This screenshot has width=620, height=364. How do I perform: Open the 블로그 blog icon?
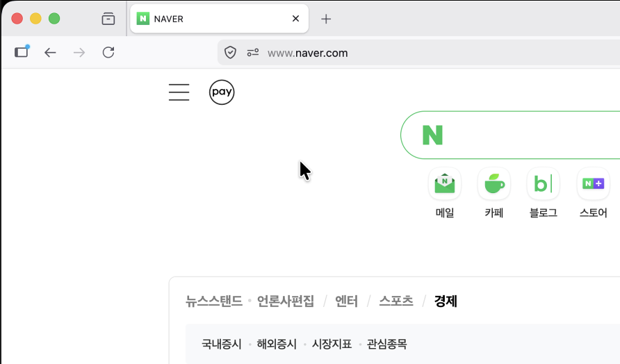[x=544, y=184]
